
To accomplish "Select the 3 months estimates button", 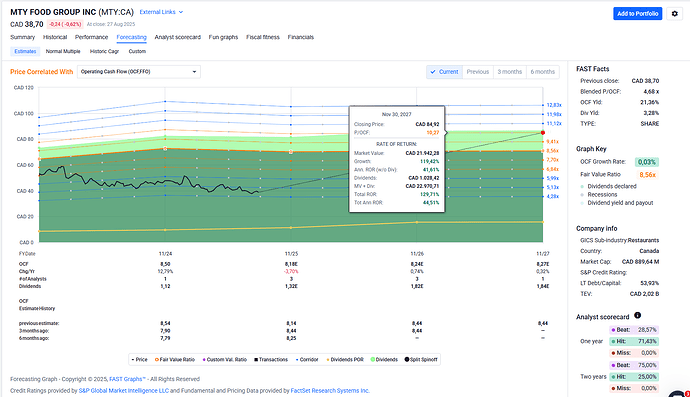I will click(510, 72).
